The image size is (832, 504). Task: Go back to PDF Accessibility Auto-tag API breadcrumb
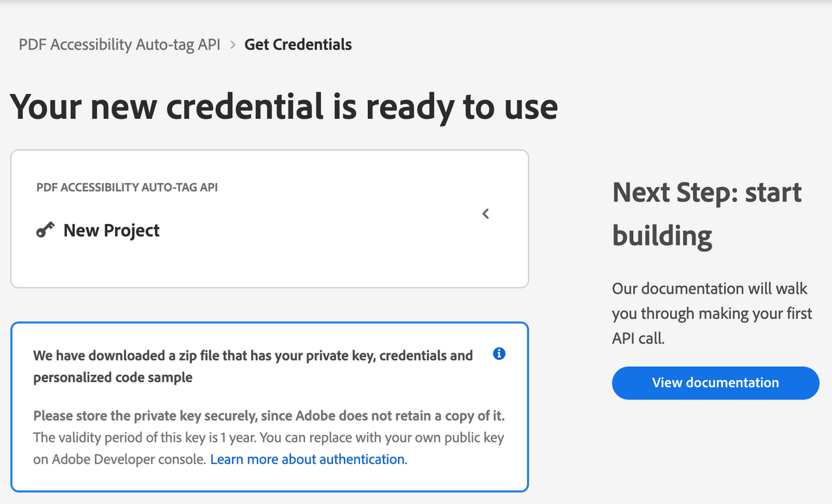tap(120, 45)
